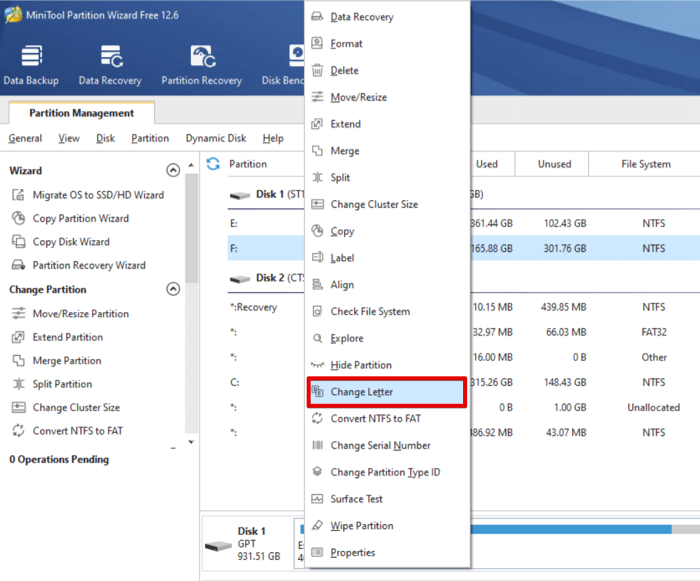Switch to the Partition Management tab
The width and height of the screenshot is (700, 581).
click(x=81, y=114)
